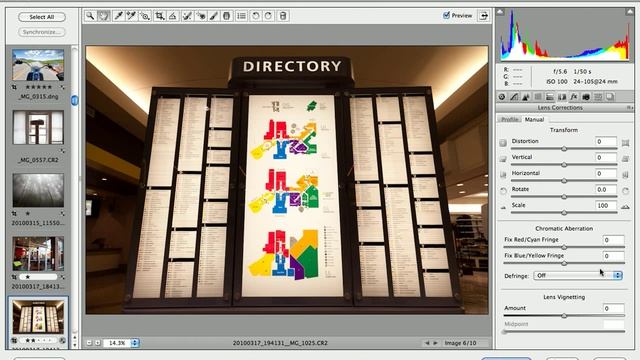This screenshot has height=360, width=640.
Task: Click the Scale value field showing 100
Action: coord(605,205)
